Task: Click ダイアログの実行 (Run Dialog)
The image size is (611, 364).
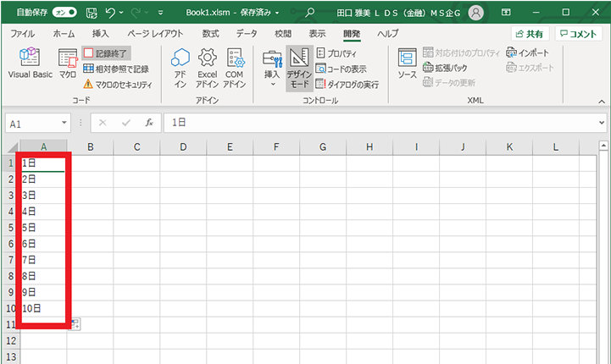Action: point(347,84)
